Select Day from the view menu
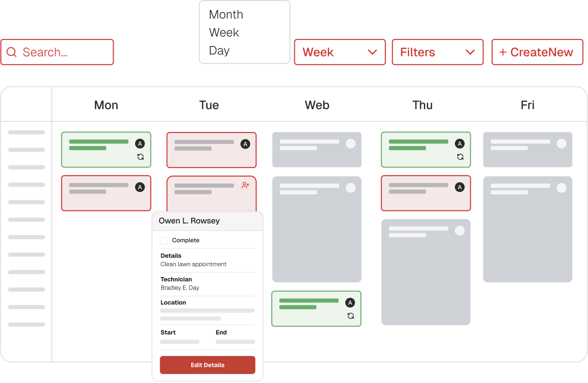 (x=219, y=51)
